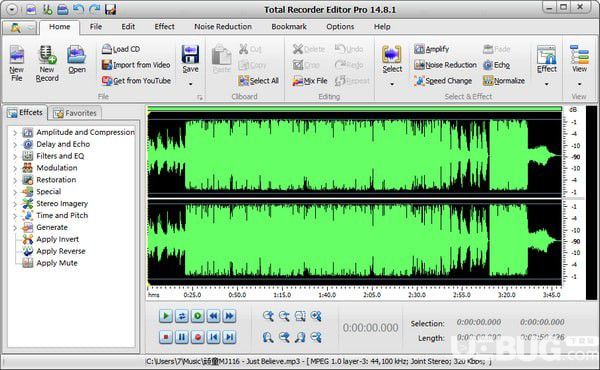Expand the Modulation effects node
Screen dimensions: 600x370
click(x=15, y=168)
